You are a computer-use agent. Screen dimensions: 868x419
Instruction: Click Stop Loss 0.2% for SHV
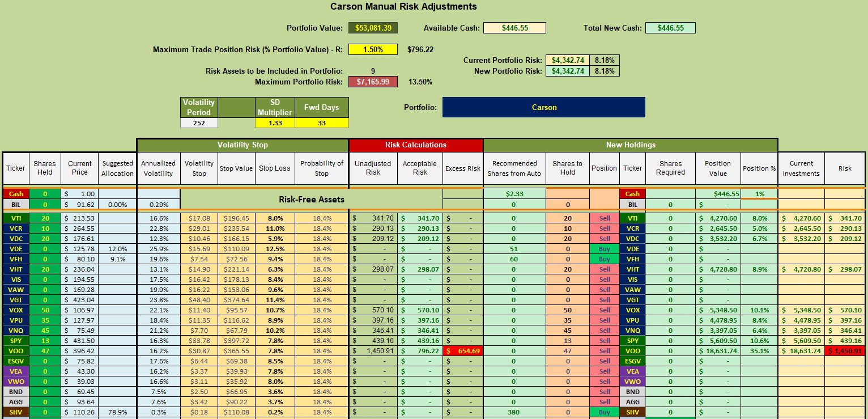pyautogui.click(x=275, y=412)
